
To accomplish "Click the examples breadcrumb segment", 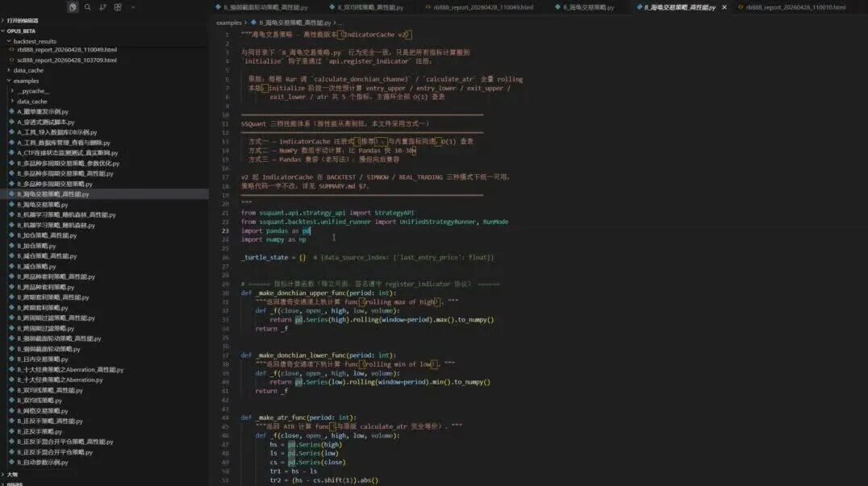I will (x=228, y=23).
